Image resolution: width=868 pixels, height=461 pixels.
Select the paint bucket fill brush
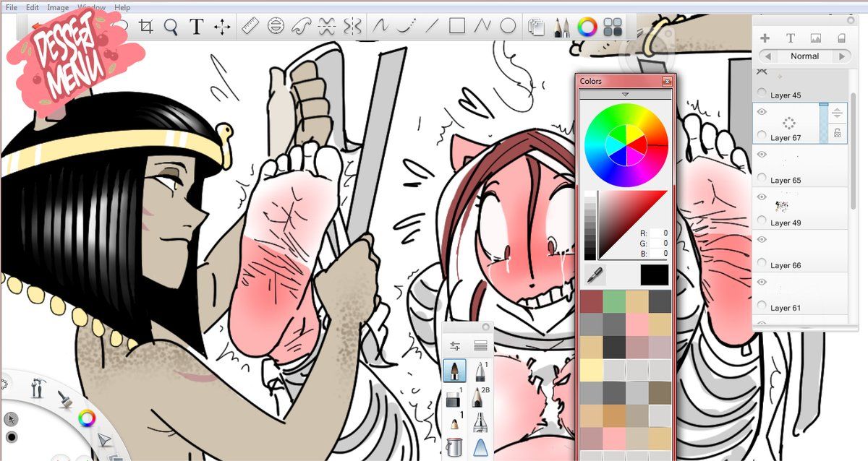[454, 447]
